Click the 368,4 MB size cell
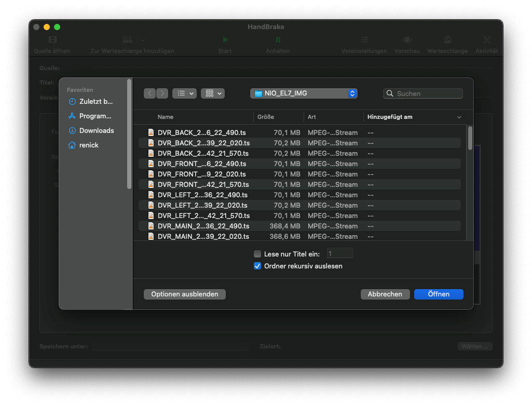 (284, 226)
